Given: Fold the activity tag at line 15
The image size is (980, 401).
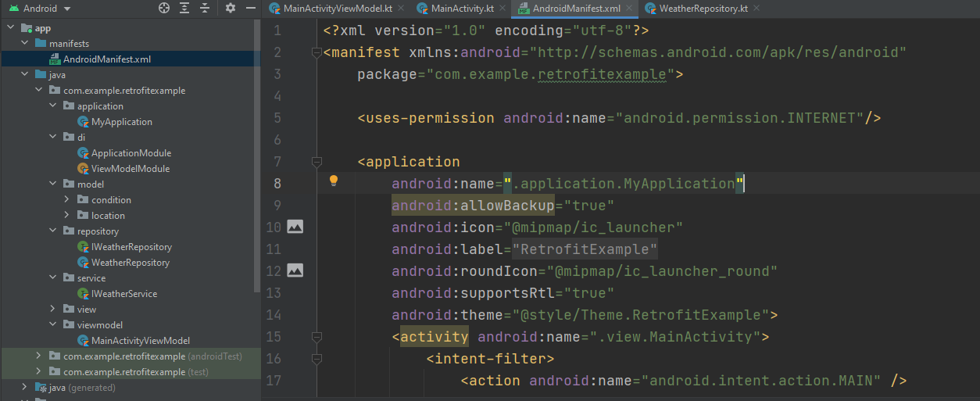Looking at the screenshot, I should click(317, 337).
